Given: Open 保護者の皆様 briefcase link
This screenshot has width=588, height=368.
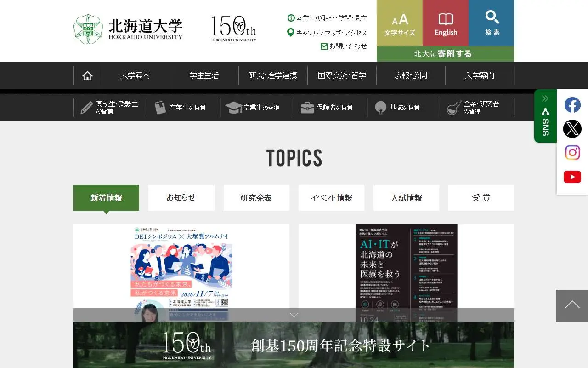Looking at the screenshot, I should 331,108.
